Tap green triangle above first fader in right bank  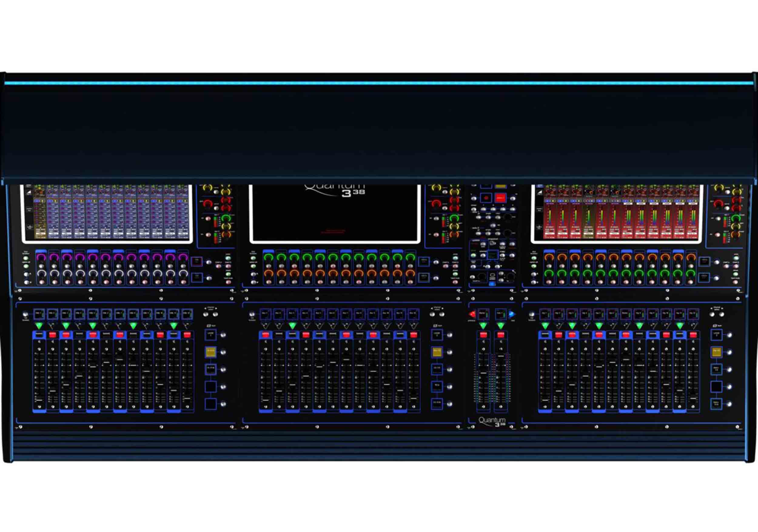pos(545,326)
